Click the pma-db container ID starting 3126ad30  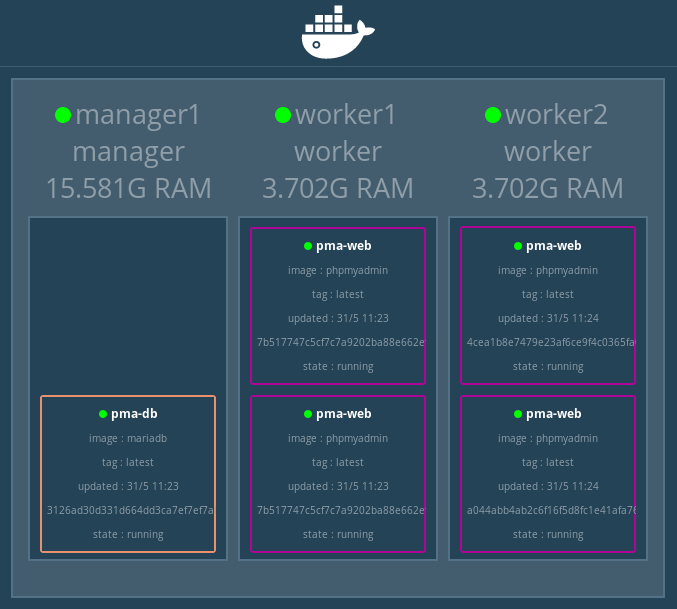pos(129,510)
